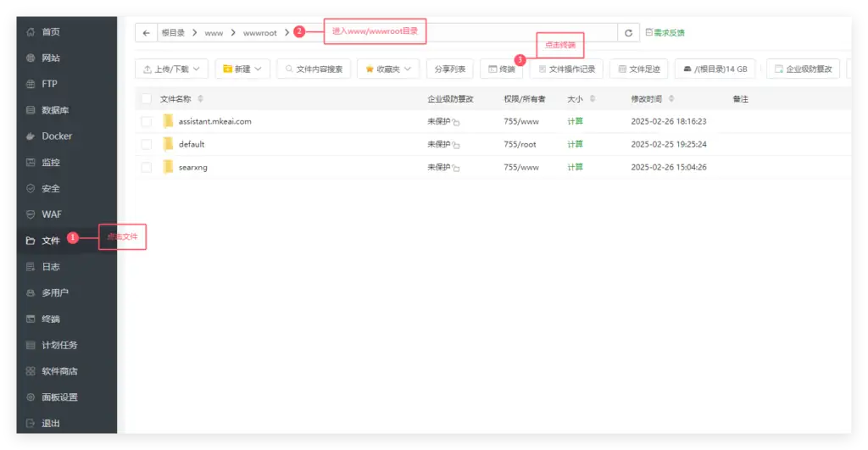Click the /(根目录)14 GB disk button
This screenshot has width=868, height=450.
tap(715, 69)
